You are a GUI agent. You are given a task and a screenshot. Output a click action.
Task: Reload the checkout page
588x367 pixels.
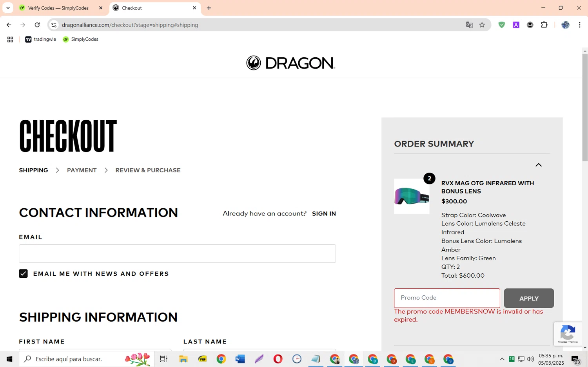(x=37, y=25)
